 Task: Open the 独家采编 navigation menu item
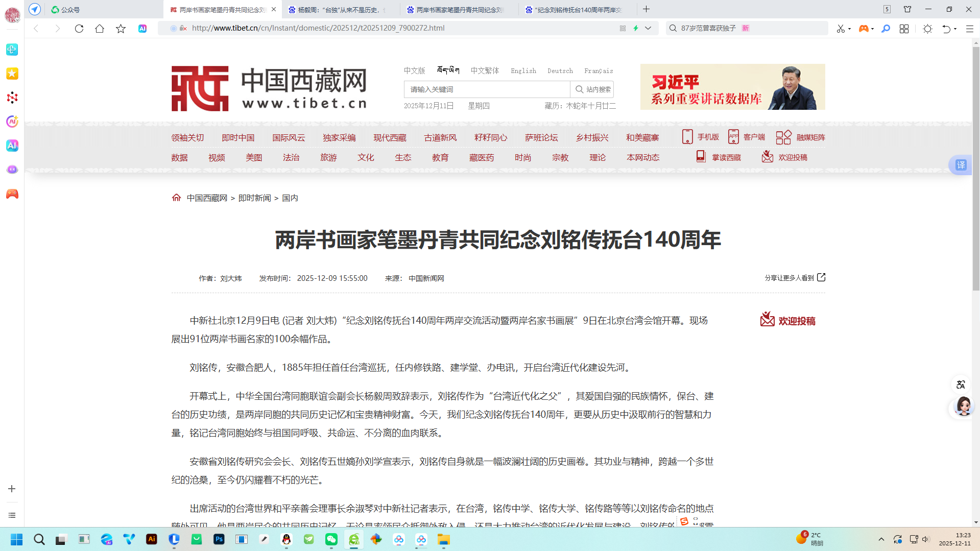(x=339, y=137)
